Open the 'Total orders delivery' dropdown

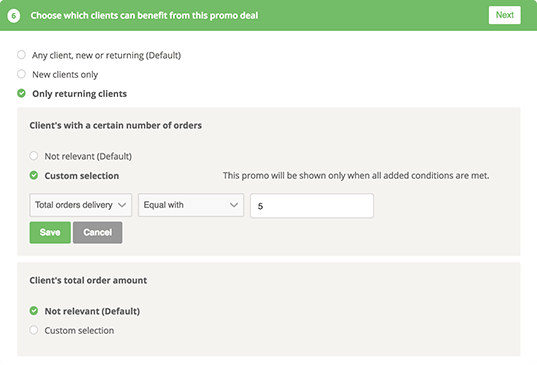pyautogui.click(x=80, y=205)
